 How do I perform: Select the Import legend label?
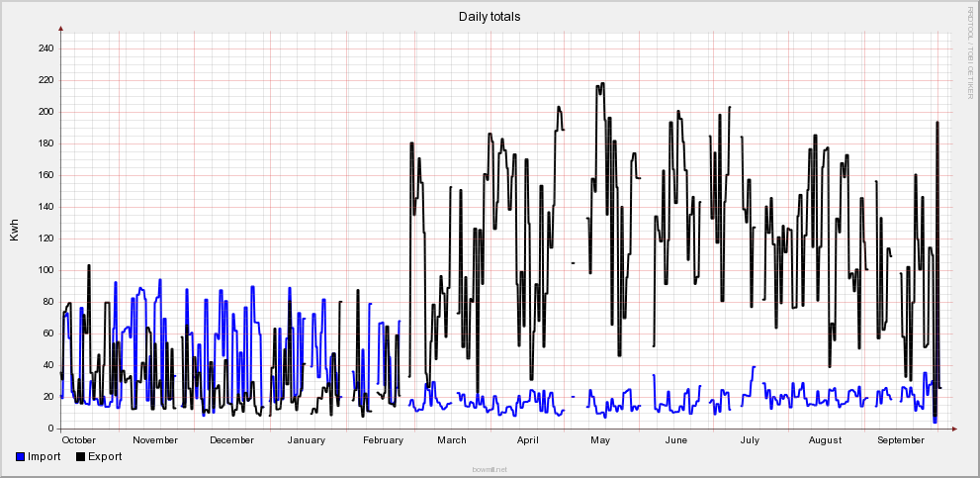[45, 456]
